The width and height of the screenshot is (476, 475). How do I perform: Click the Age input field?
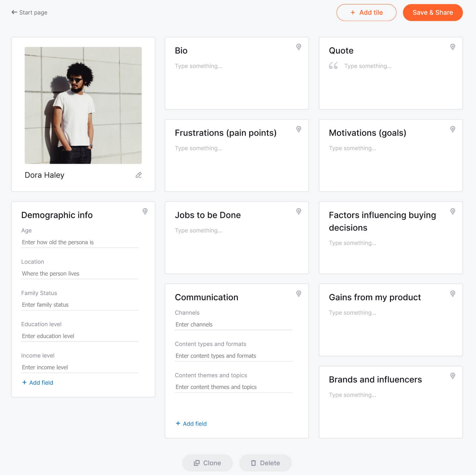(79, 242)
